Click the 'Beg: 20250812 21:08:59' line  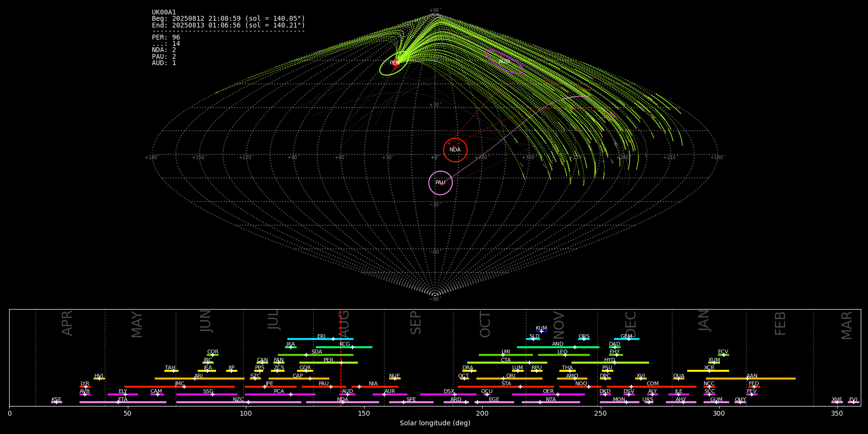[x=229, y=19]
